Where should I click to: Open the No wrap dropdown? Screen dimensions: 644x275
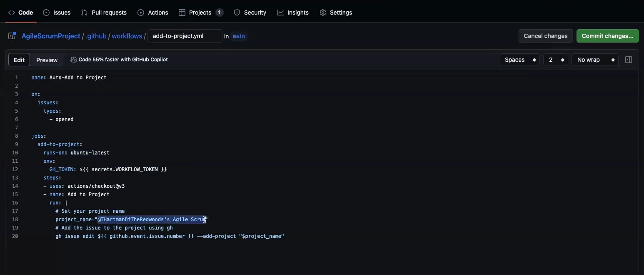point(595,60)
